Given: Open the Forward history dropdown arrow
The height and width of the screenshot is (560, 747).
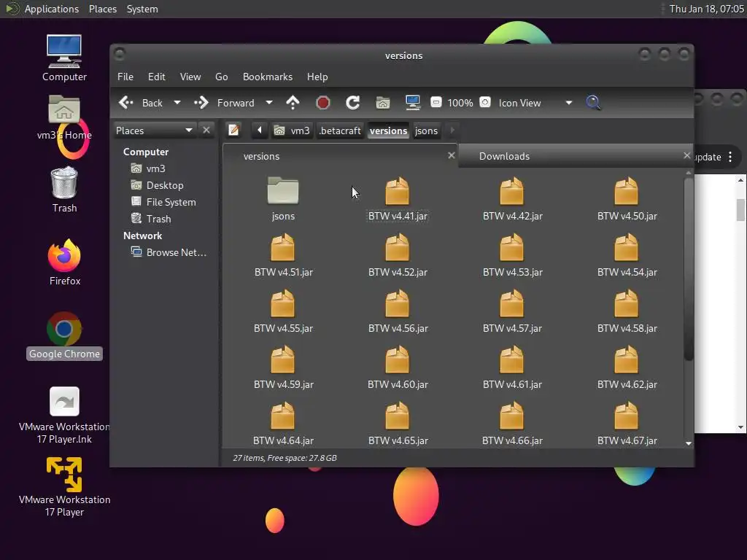Looking at the screenshot, I should pos(268,103).
